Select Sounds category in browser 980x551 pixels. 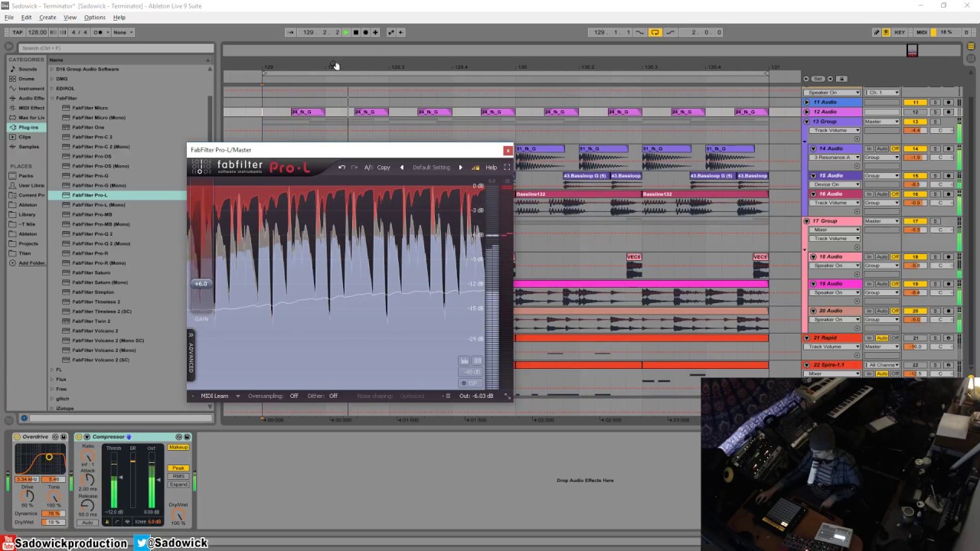28,69
